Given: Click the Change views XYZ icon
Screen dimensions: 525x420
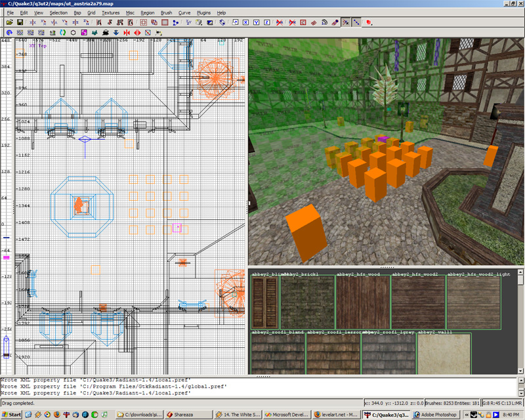Looking at the screenshot, I should (x=188, y=22).
